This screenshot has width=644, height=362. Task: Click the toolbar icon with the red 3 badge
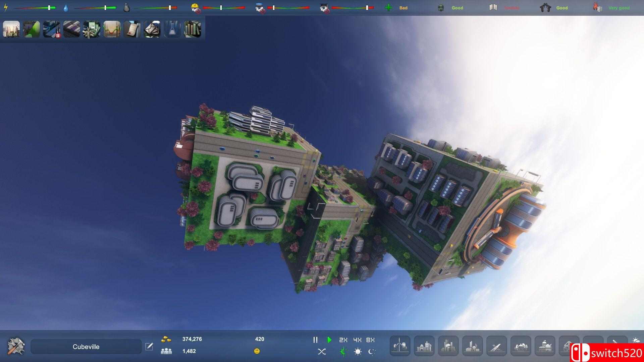tap(51, 29)
